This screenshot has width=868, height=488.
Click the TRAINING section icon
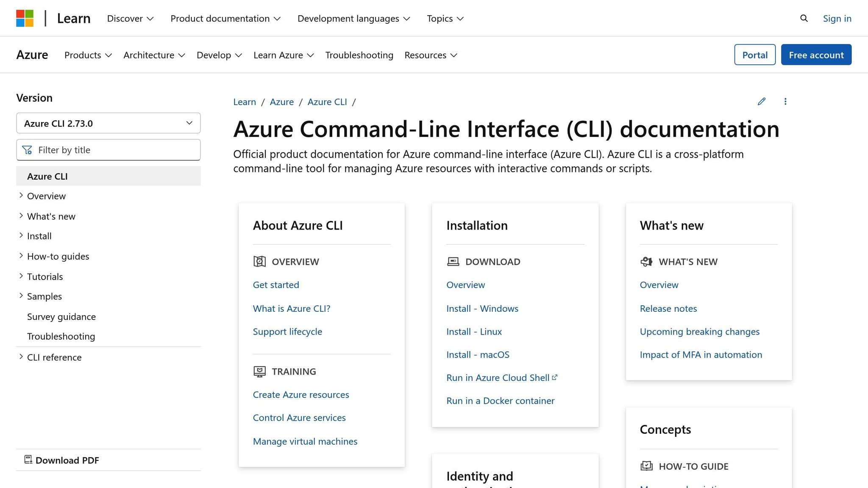[259, 372]
